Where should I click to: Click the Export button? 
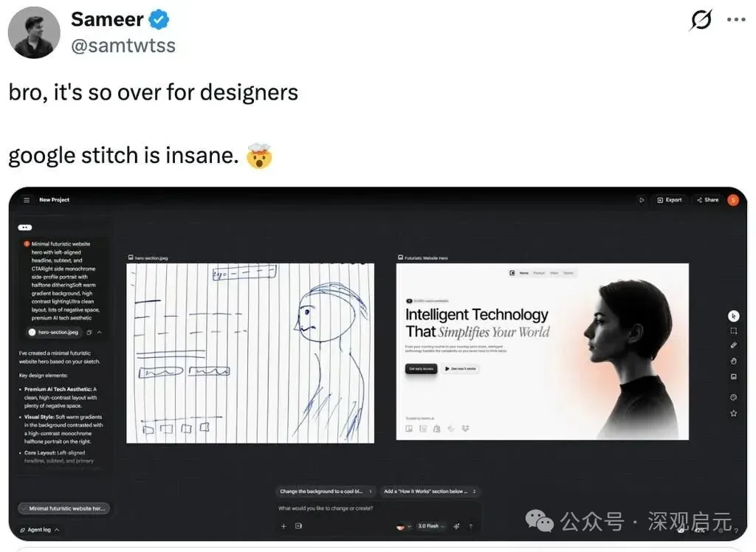(x=669, y=200)
